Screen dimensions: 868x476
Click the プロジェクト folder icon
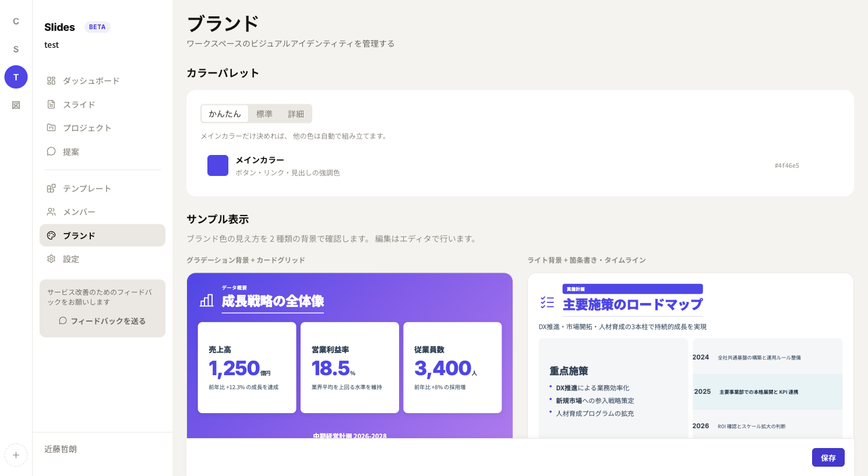point(51,128)
